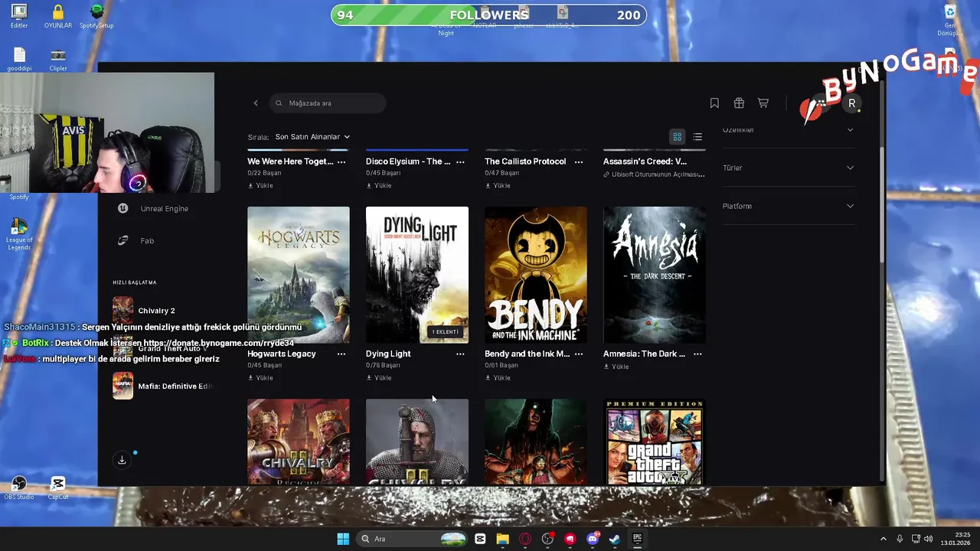Image resolution: width=980 pixels, height=551 pixels.
Task: Open options menu for The Callisto Protocol
Action: coord(579,161)
